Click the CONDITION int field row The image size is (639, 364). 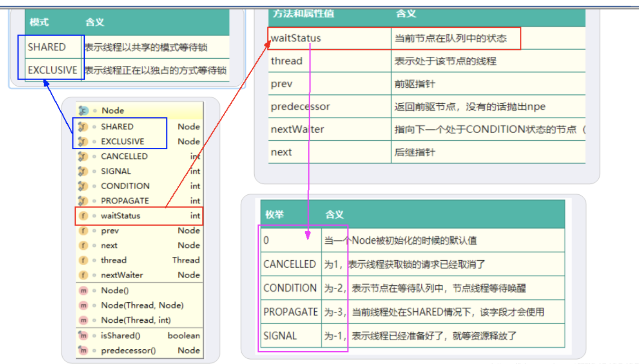tap(125, 186)
